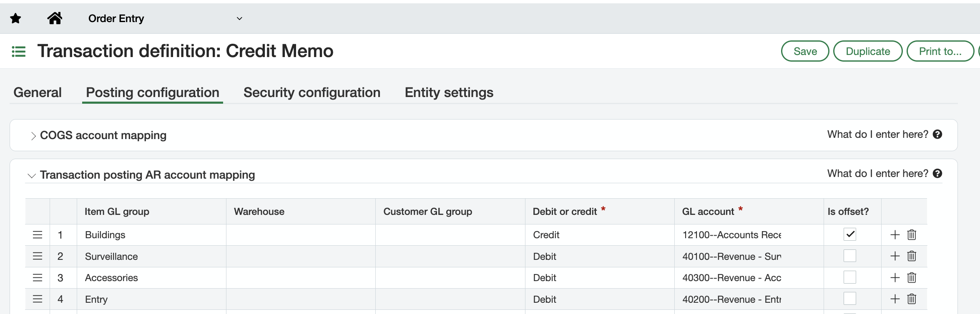Click the Debit value in Surveillance row
The image size is (980, 314).
click(x=545, y=256)
